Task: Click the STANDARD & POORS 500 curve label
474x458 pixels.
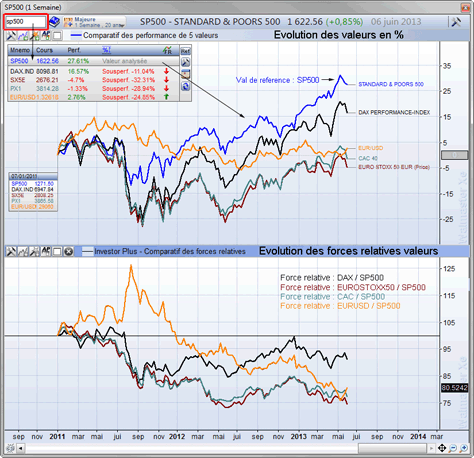Action: tap(391, 84)
